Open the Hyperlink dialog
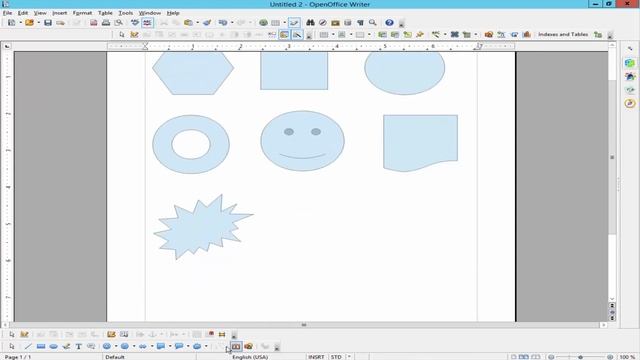Viewport: 640px width, 360px height. click(263, 23)
